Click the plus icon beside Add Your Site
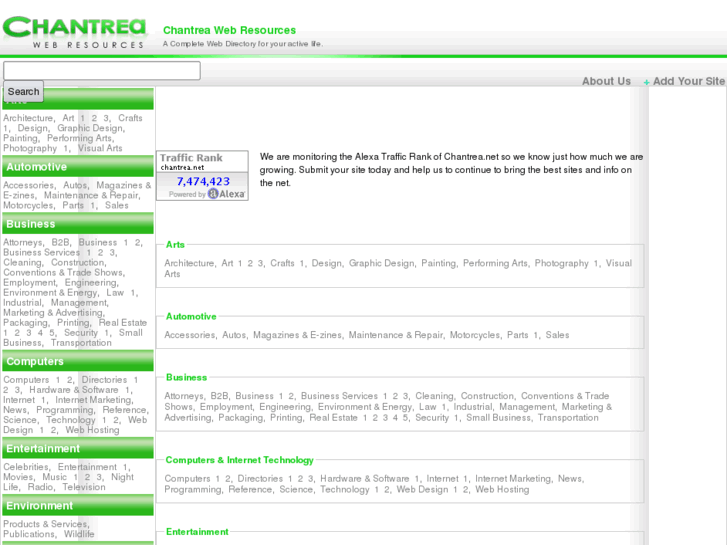 [646, 82]
